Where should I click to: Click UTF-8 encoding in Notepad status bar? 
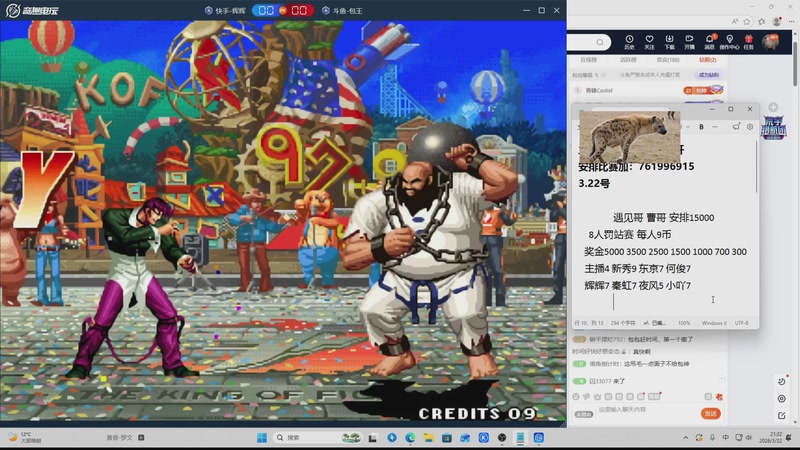(x=742, y=323)
